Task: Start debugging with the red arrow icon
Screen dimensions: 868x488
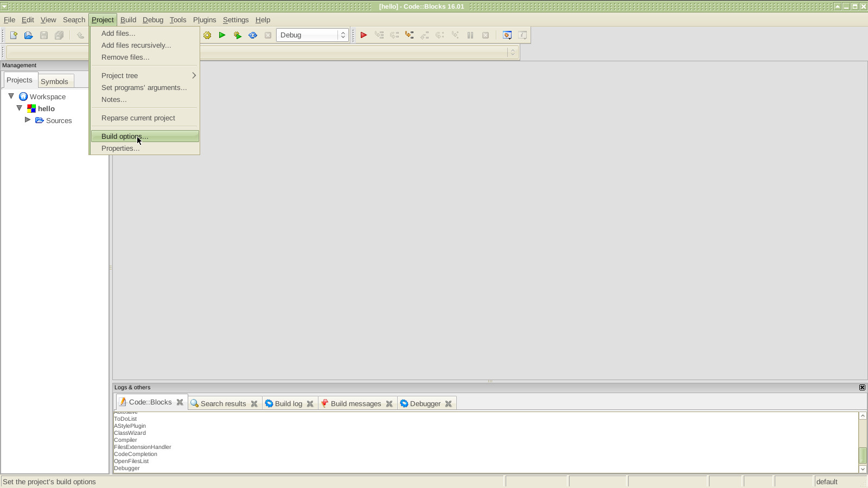Action: pyautogui.click(x=364, y=35)
